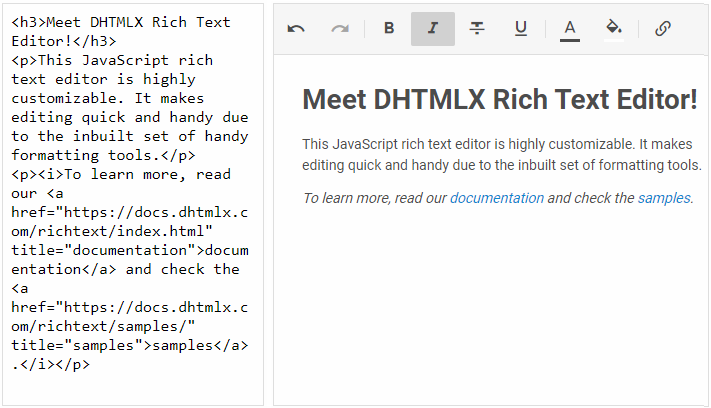
Task: Toggle Bold formatting button
Action: 389,29
